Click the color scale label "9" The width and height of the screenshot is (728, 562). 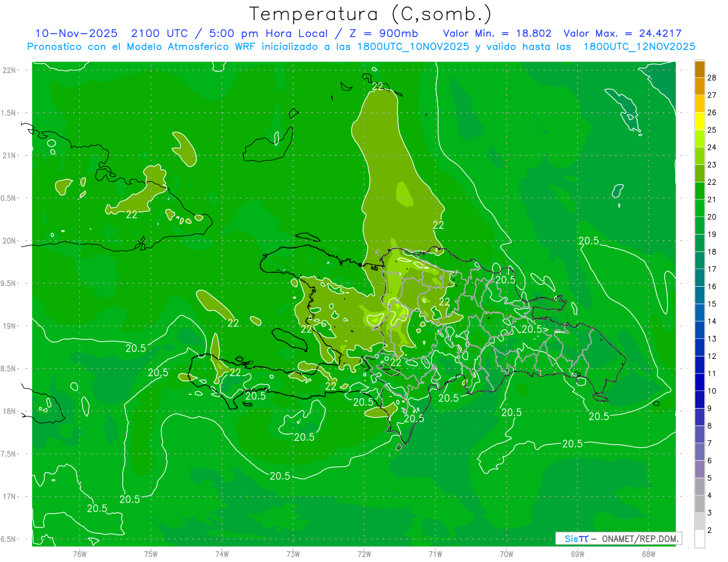710,409
